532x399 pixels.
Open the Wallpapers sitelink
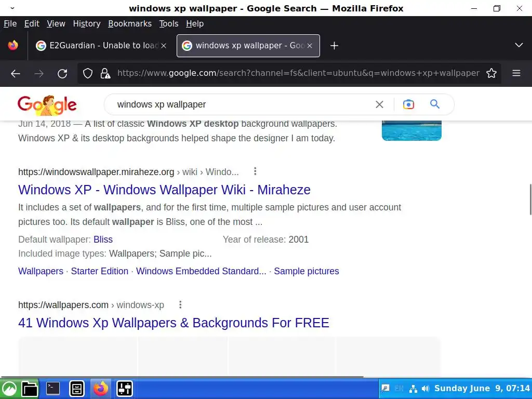(x=41, y=271)
